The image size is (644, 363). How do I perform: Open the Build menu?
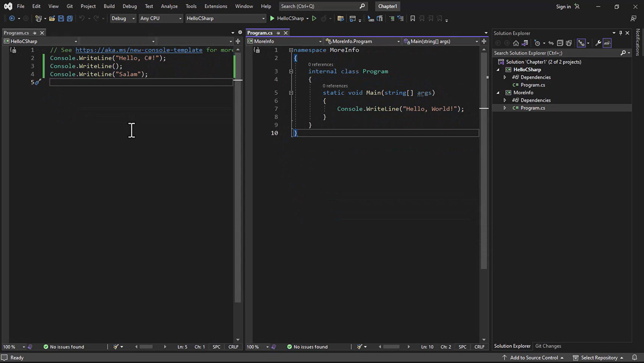tap(109, 6)
